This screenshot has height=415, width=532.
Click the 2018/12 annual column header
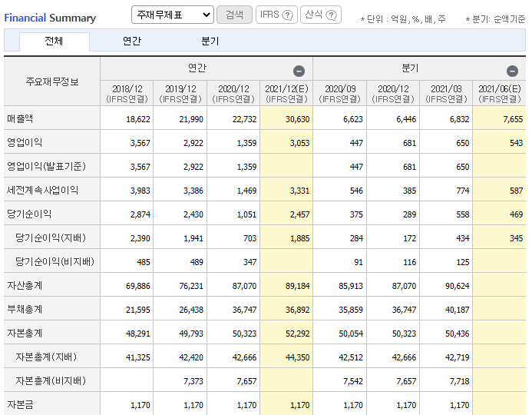pos(127,94)
